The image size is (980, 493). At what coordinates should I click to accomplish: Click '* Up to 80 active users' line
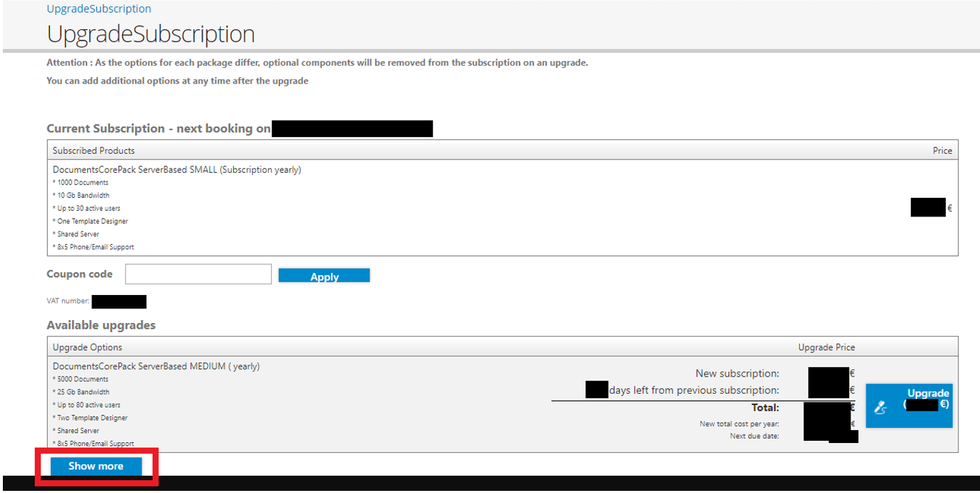86,405
